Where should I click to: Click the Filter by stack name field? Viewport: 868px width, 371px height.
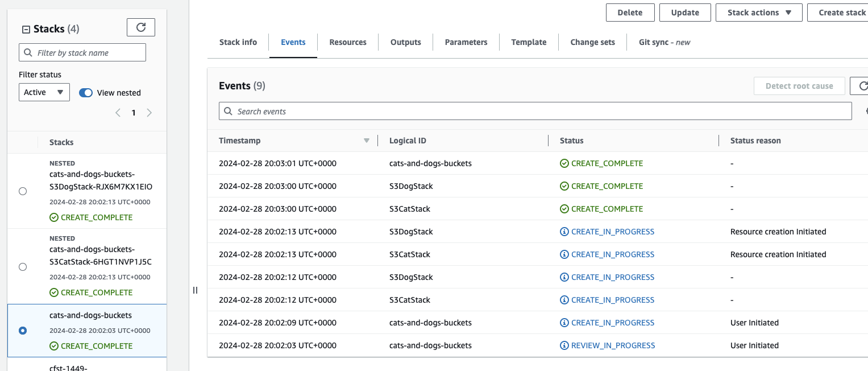(88, 53)
